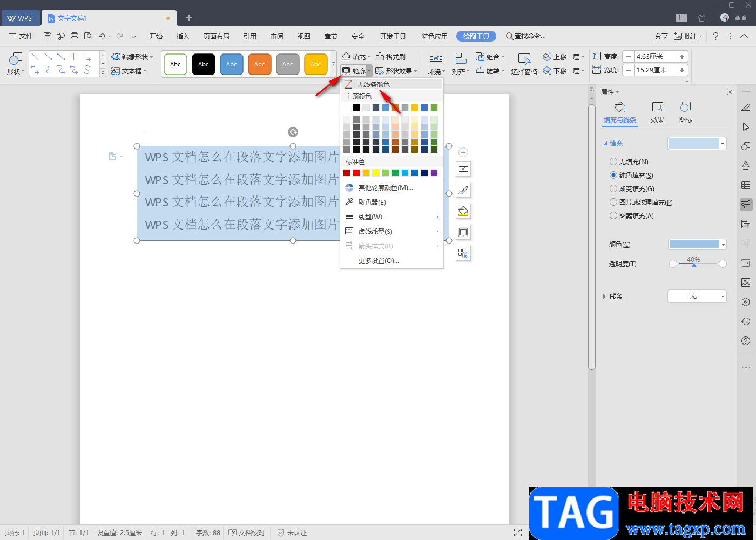The image size is (756, 540).
Task: Open the 对齐 align tool
Action: point(461,63)
